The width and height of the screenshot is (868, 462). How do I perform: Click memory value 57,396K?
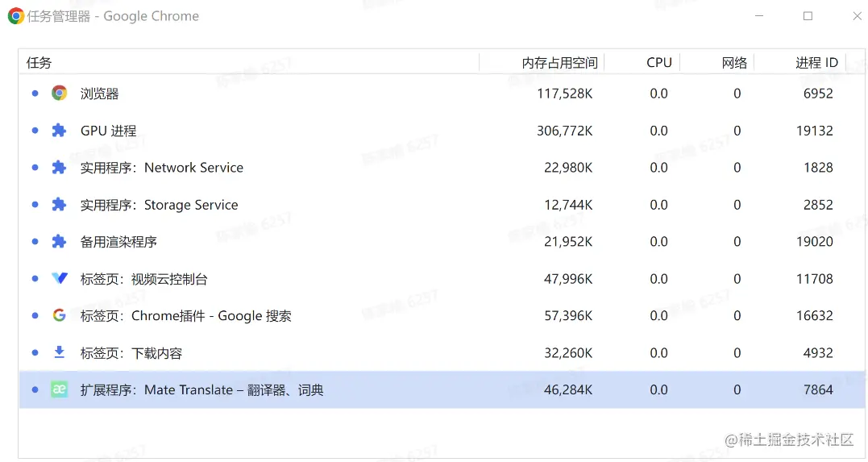click(568, 316)
